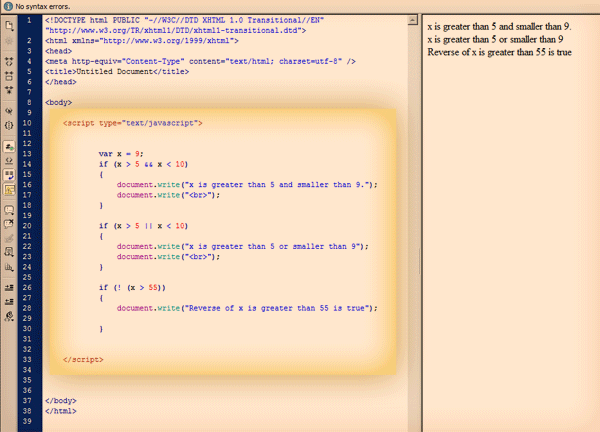Select line number 33 in the gutter
The height and width of the screenshot is (432, 600).
tap(27, 359)
